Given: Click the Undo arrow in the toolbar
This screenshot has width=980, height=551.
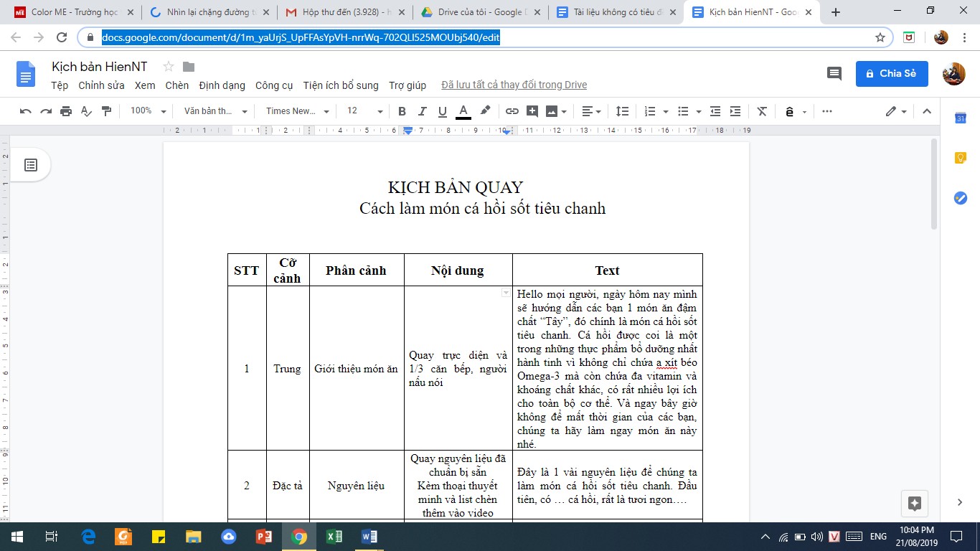Looking at the screenshot, I should click(26, 111).
